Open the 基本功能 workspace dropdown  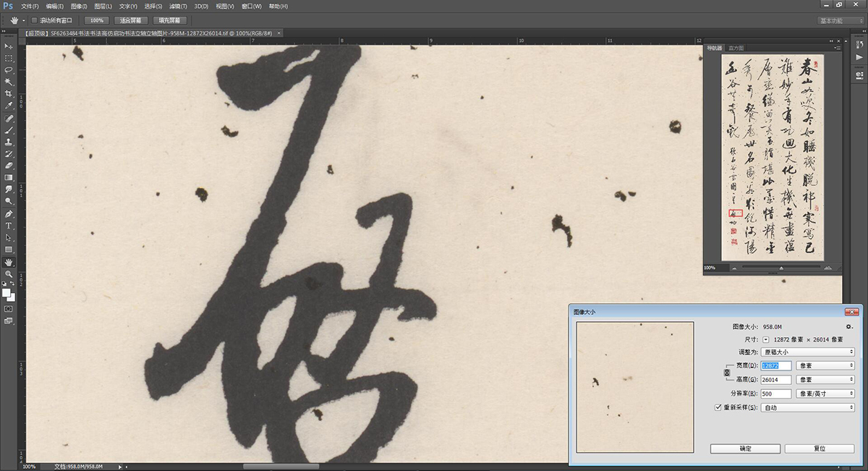tap(841, 20)
